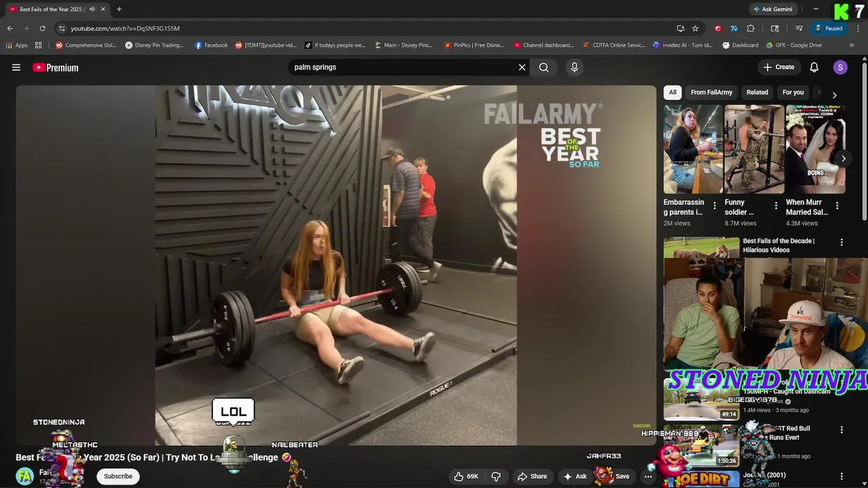
Task: Go back with the browser back arrow
Action: click(x=10, y=28)
